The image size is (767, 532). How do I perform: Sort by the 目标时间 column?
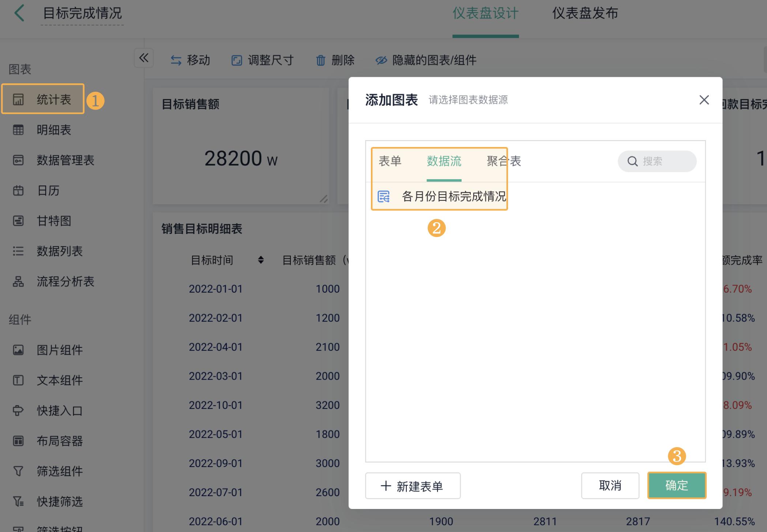(261, 260)
